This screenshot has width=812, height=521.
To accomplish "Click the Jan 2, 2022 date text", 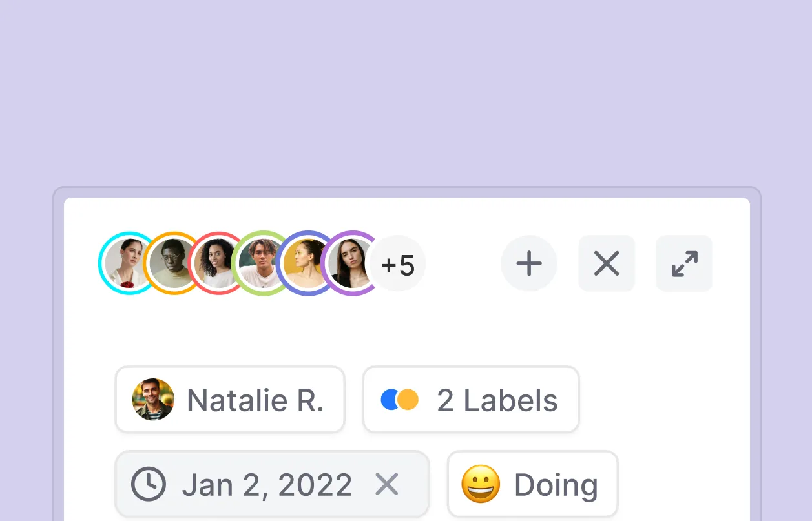I will pos(267,484).
